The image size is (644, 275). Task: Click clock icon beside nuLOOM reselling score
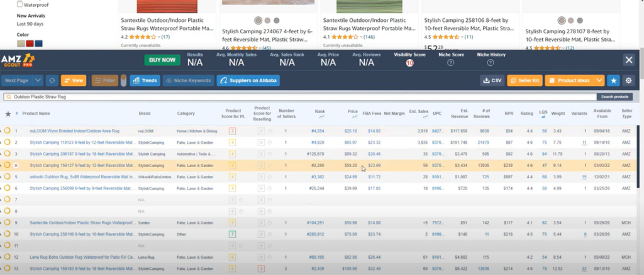point(270,131)
